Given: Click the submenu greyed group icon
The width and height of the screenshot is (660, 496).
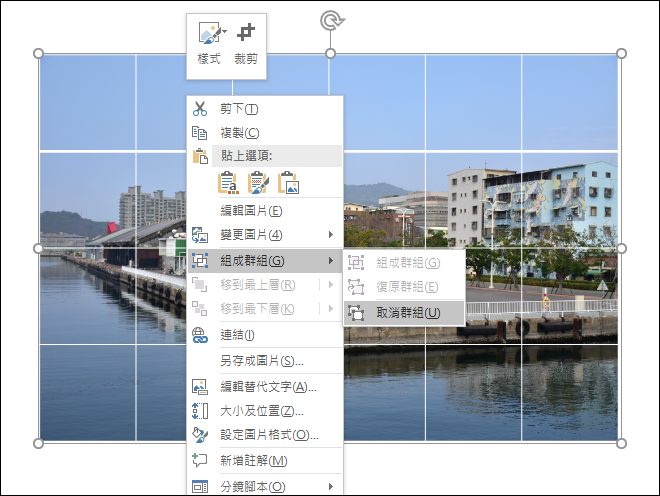Looking at the screenshot, I should (356, 263).
